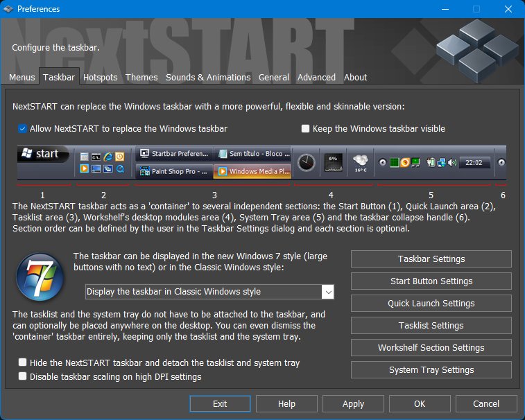Click the volume speaker tray icon
The image size is (525, 420).
452,163
